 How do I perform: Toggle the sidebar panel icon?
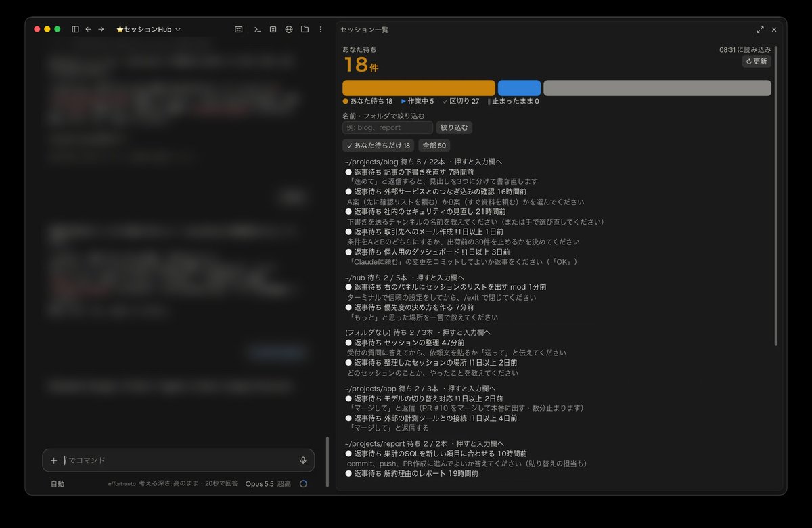coord(75,29)
